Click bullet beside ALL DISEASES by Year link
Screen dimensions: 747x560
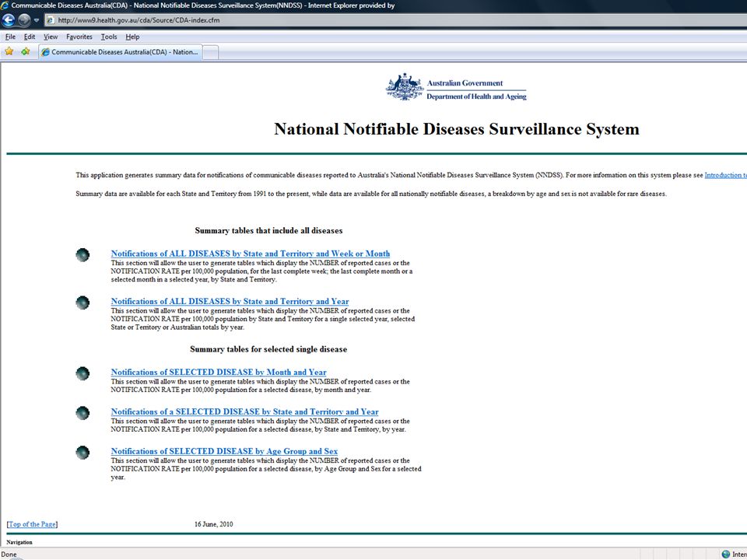click(82, 303)
